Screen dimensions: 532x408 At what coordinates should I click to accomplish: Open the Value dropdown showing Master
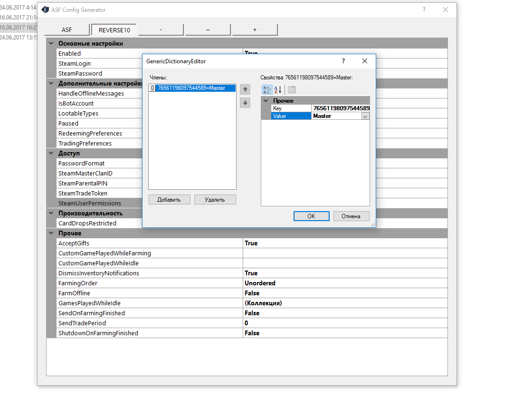[x=365, y=116]
